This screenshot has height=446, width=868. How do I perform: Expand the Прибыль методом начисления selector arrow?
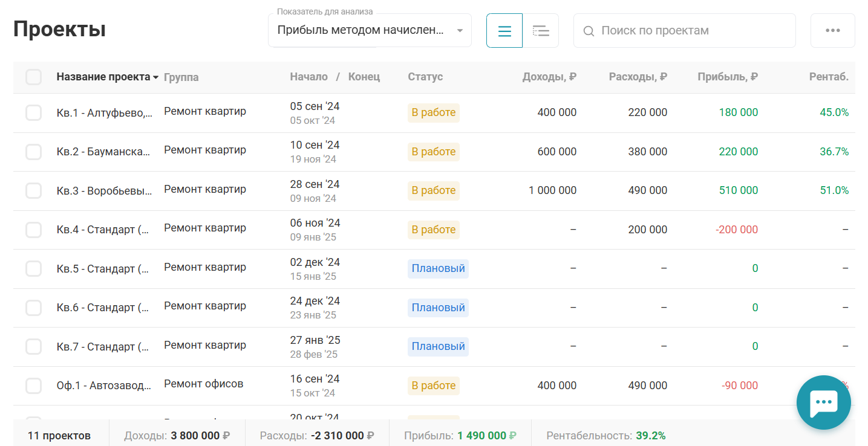click(459, 30)
